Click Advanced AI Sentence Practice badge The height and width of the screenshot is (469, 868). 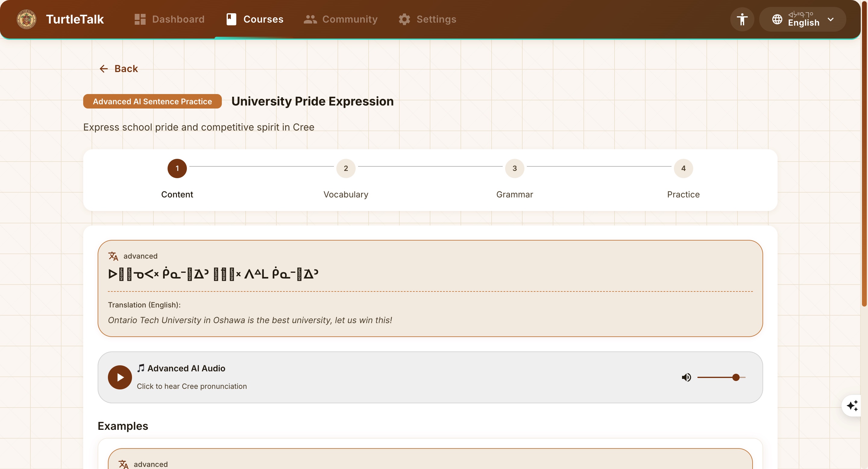tap(152, 101)
